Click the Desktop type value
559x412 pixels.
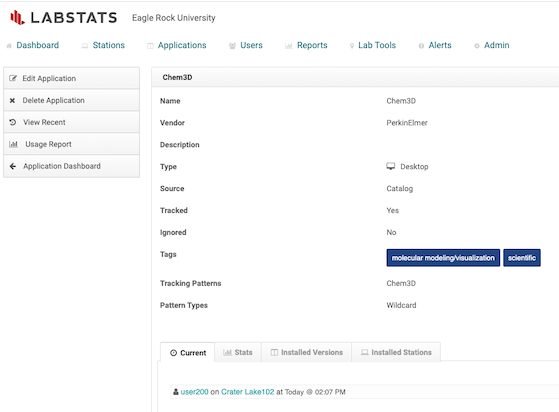(414, 166)
